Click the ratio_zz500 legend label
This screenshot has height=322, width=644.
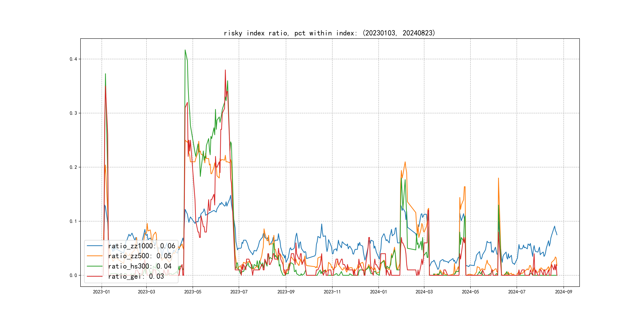(x=140, y=256)
